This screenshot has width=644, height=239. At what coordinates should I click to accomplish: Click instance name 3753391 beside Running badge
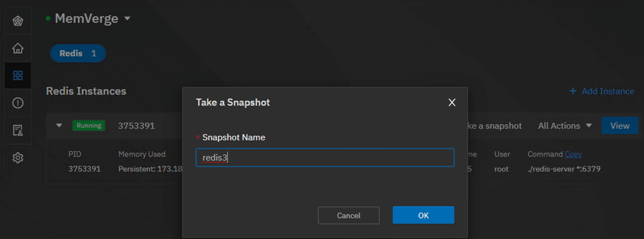click(136, 126)
